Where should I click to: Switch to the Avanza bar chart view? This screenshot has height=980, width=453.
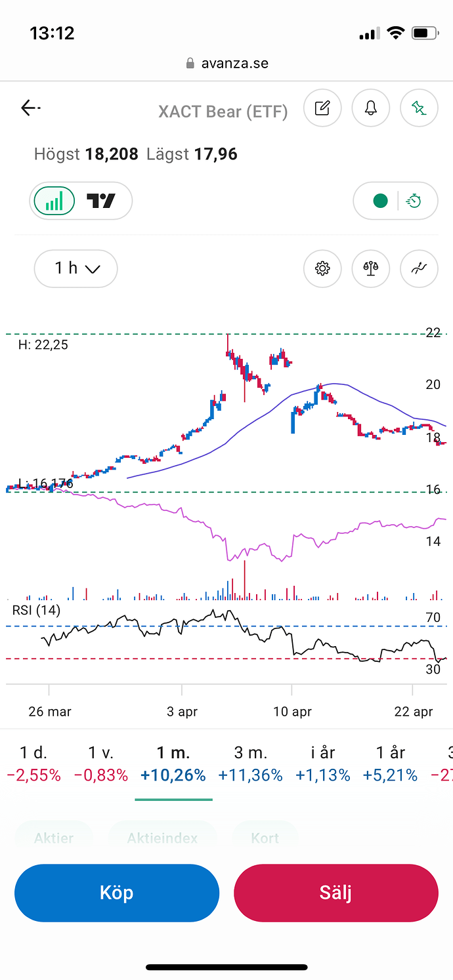click(x=54, y=201)
